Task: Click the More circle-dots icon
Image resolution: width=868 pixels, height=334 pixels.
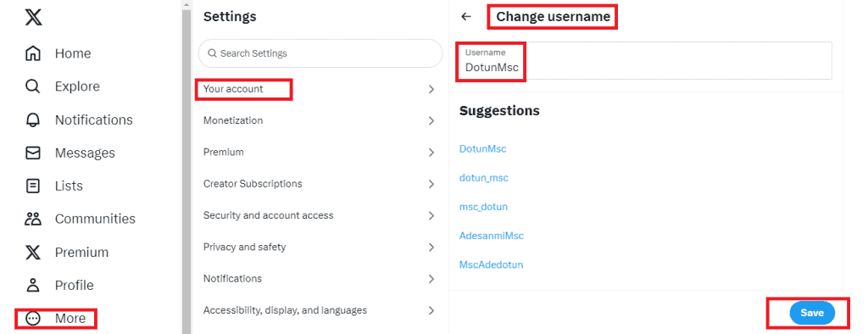Action: click(33, 319)
